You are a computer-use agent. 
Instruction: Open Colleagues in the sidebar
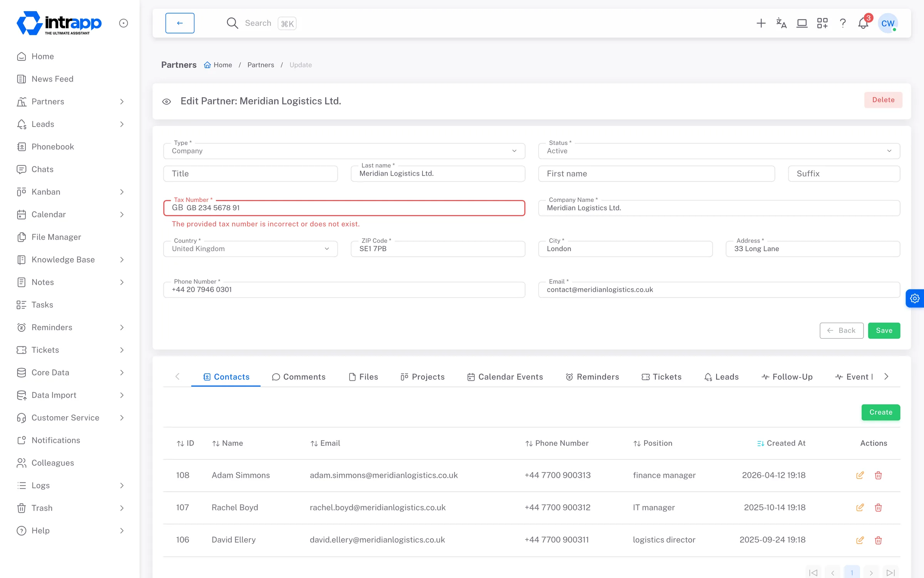point(53,463)
